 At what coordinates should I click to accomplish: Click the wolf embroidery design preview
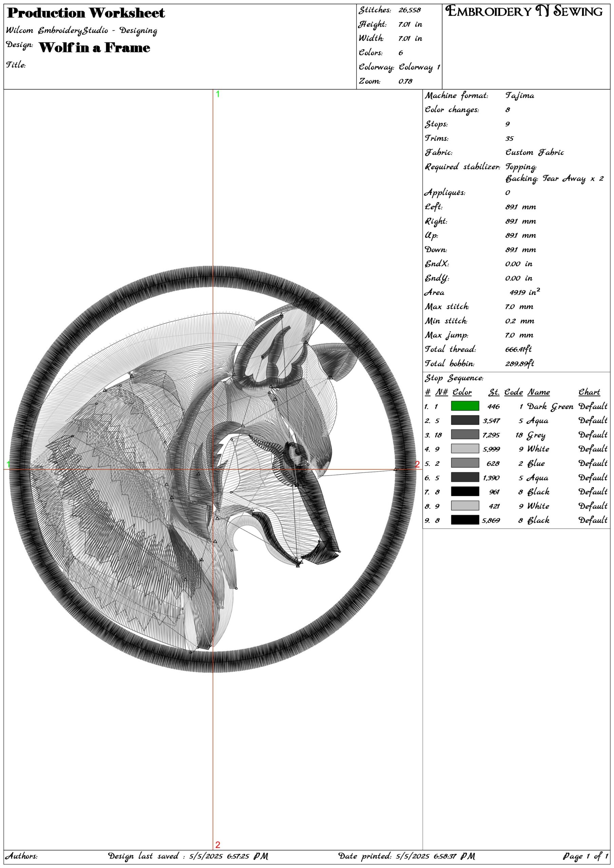(213, 470)
